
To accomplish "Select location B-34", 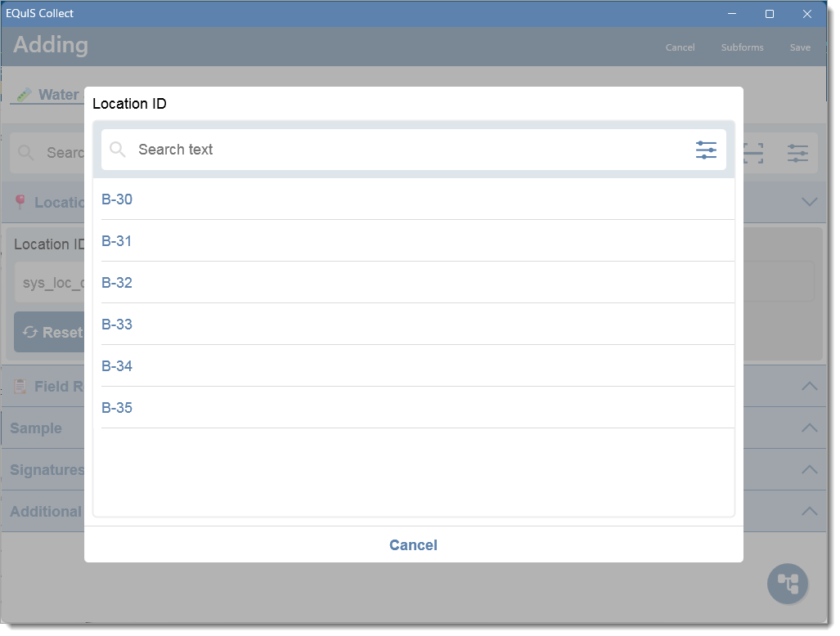I will click(x=418, y=366).
